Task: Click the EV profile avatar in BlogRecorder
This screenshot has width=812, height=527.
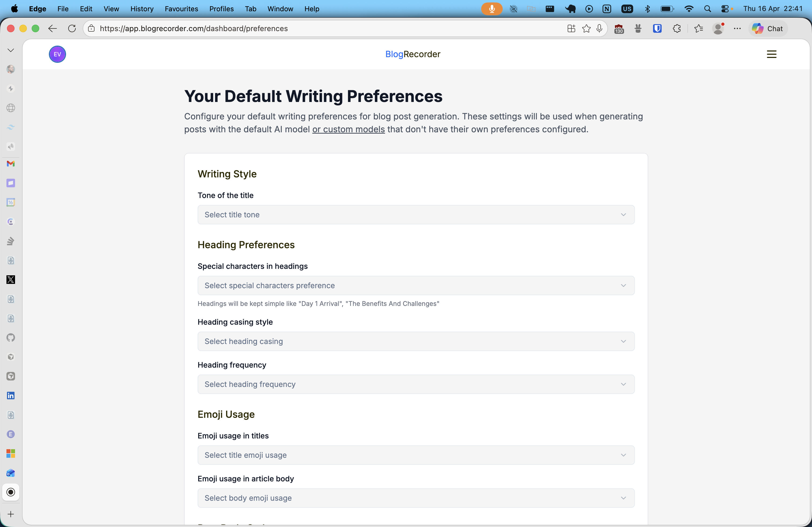Action: [x=57, y=54]
